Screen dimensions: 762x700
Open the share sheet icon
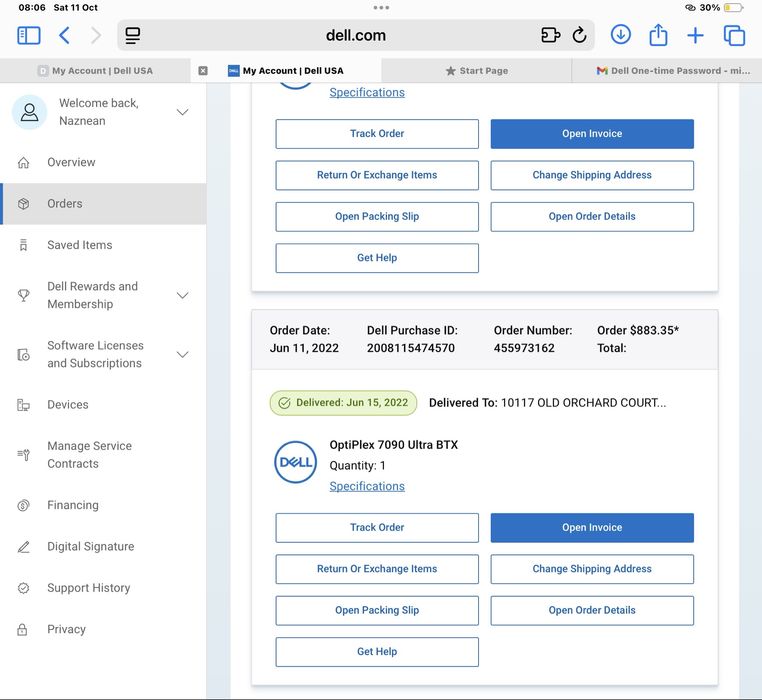(658, 35)
